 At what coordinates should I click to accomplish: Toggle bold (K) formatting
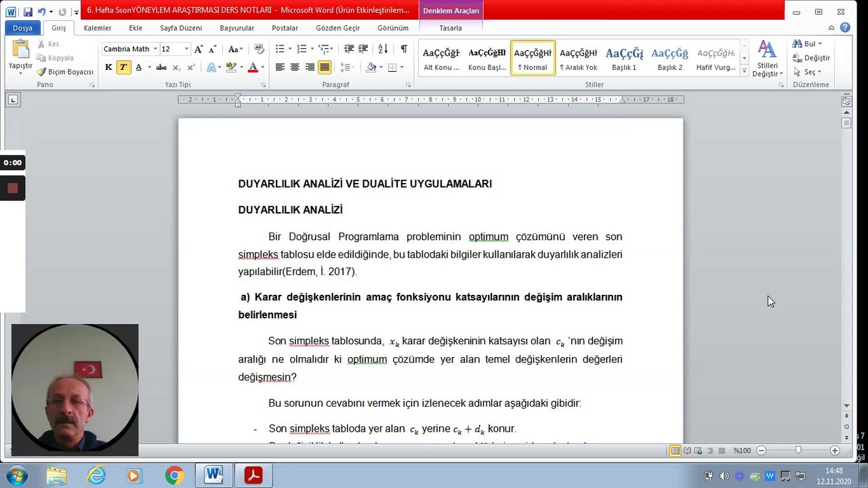pyautogui.click(x=108, y=67)
